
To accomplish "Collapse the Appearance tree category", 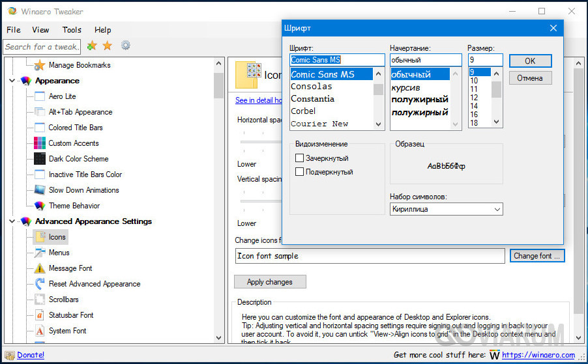I will (x=12, y=81).
